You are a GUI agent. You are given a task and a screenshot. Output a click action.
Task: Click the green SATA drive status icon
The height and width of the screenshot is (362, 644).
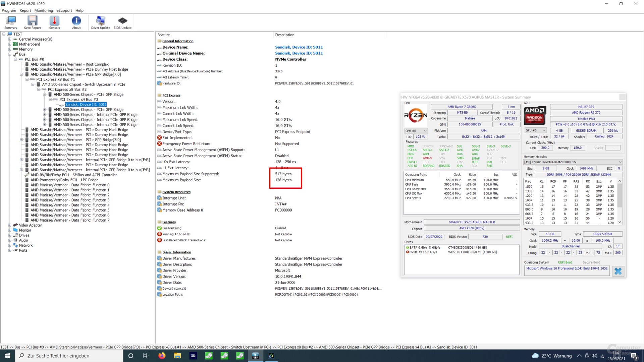click(408, 248)
